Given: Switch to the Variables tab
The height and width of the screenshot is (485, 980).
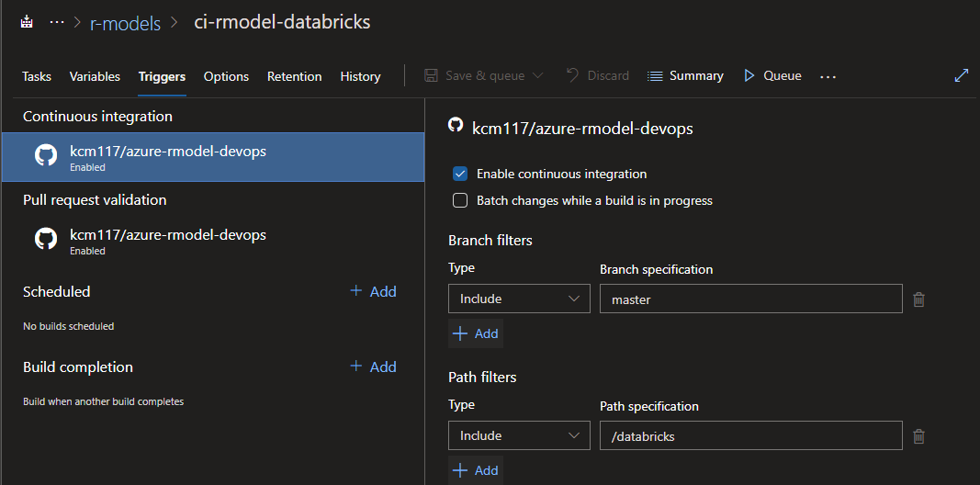Looking at the screenshot, I should coord(95,76).
